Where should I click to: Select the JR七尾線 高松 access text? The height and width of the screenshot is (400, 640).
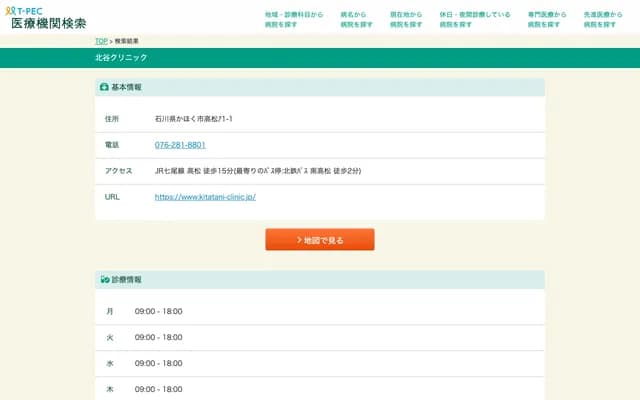(x=258, y=171)
